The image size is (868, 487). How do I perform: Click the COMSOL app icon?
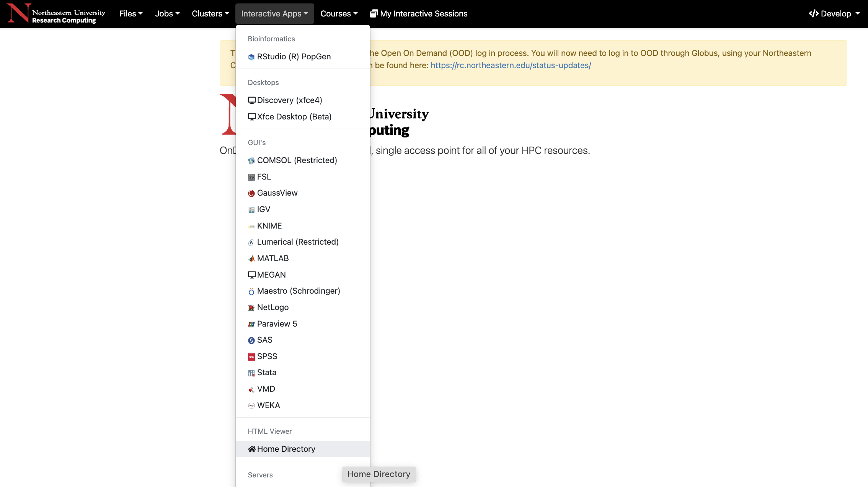tap(251, 161)
